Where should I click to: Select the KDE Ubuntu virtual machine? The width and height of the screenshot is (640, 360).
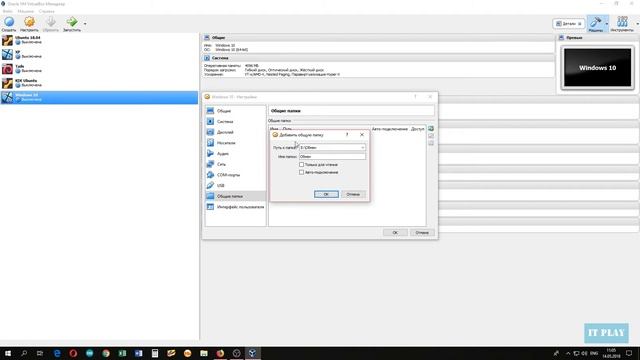99,83
